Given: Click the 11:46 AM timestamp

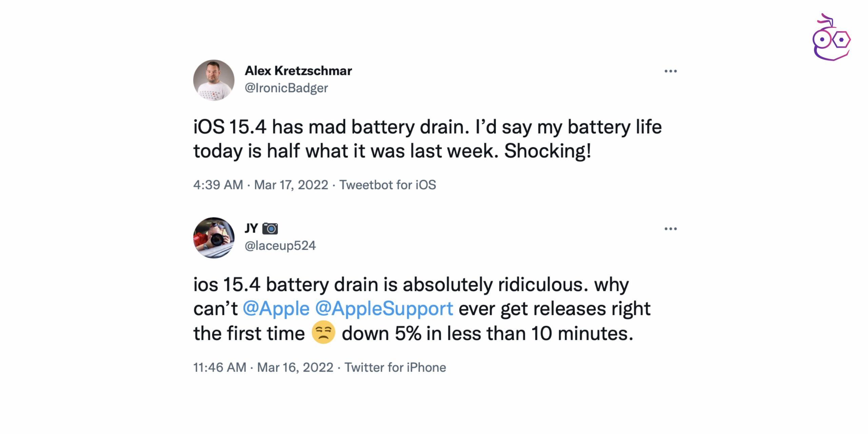Looking at the screenshot, I should (x=220, y=368).
